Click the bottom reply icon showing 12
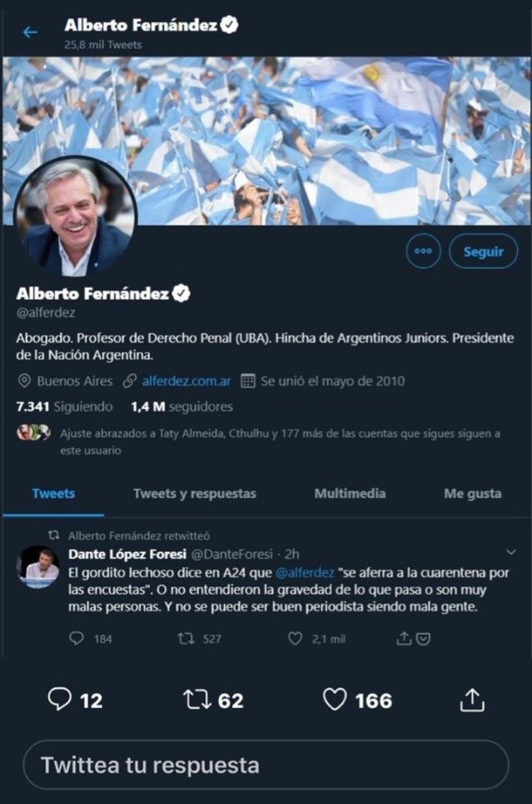 (59, 700)
